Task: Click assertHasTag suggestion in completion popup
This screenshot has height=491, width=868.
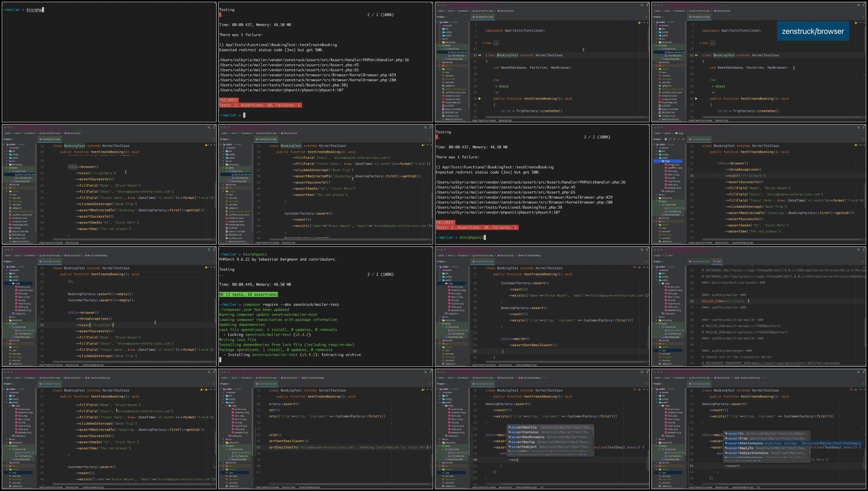Action: [x=549, y=442]
